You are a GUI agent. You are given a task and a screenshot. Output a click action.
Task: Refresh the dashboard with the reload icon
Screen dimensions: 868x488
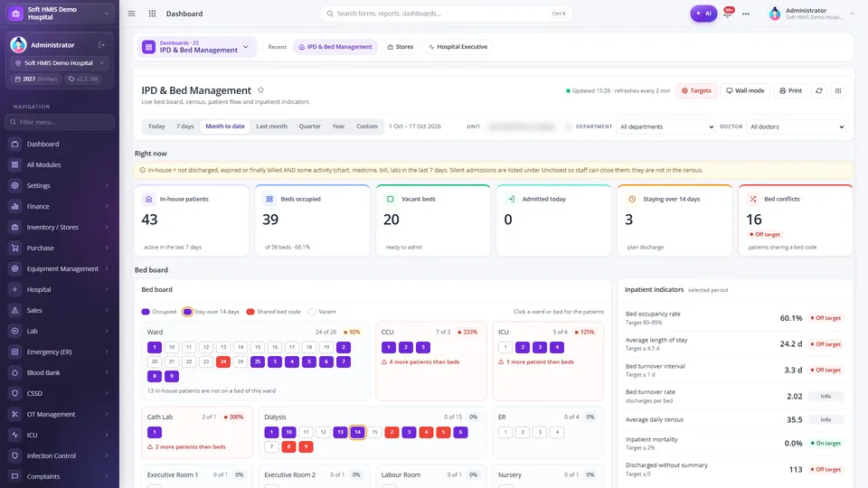pos(819,90)
